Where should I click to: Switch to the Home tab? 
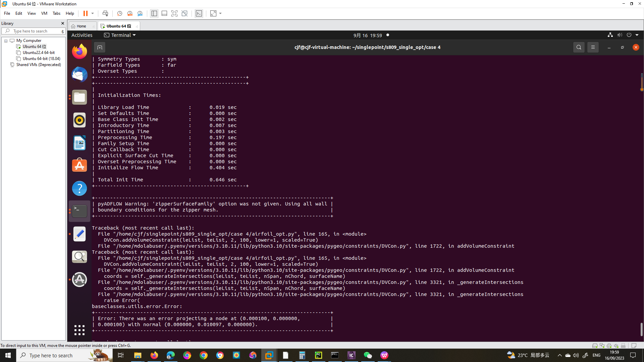80,26
